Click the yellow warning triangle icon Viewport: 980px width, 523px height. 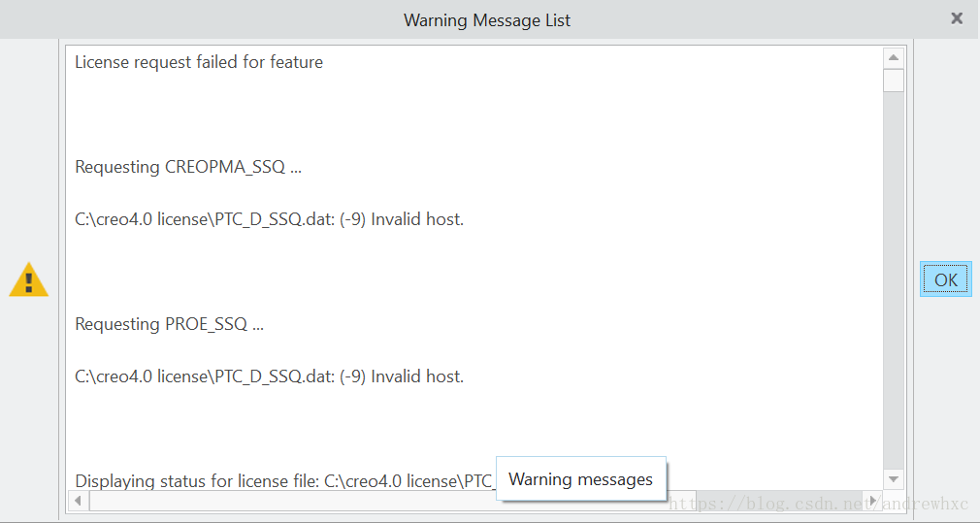(28, 279)
